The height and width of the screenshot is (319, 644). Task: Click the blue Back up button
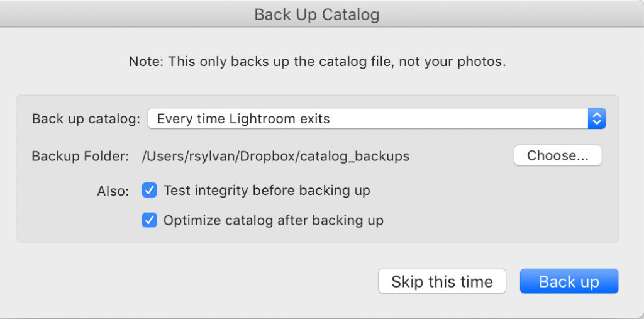569,281
